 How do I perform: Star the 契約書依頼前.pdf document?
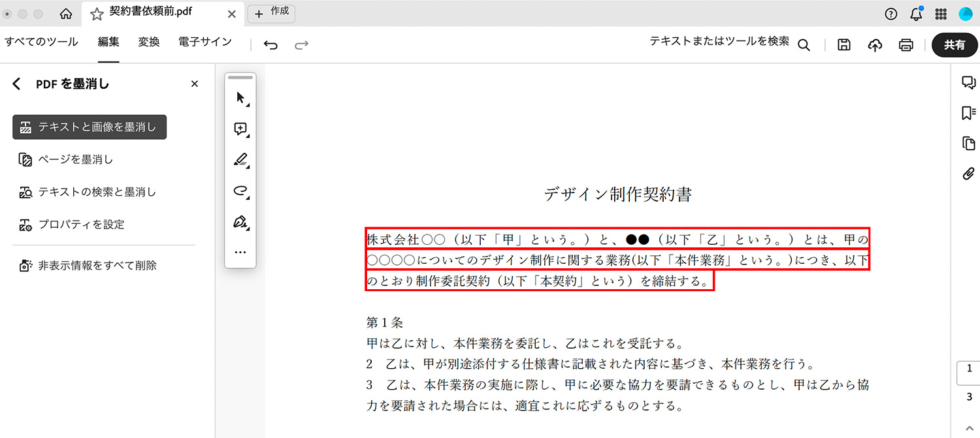click(97, 14)
